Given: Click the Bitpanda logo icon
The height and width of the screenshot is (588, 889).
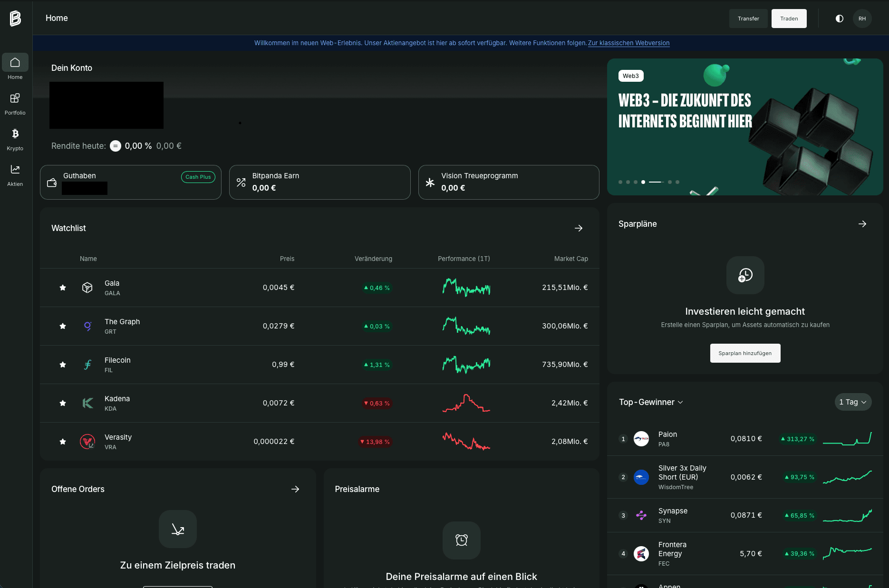Looking at the screenshot, I should coord(15,18).
